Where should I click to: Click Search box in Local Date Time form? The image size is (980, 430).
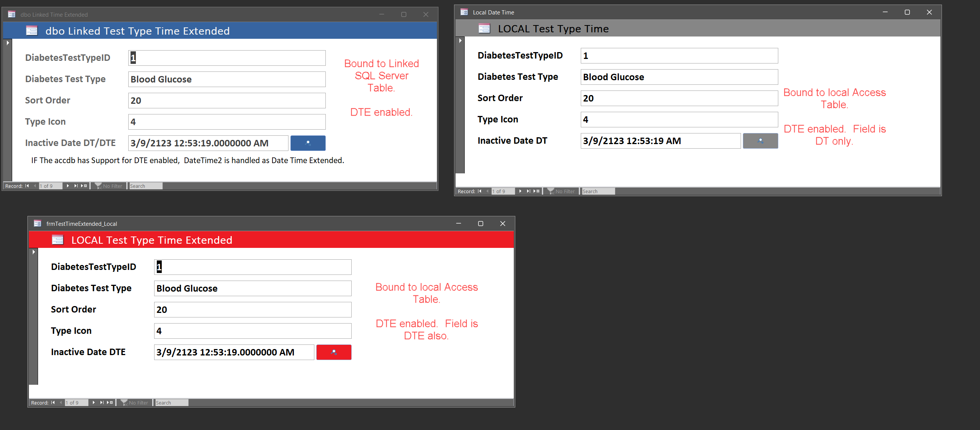pos(598,191)
